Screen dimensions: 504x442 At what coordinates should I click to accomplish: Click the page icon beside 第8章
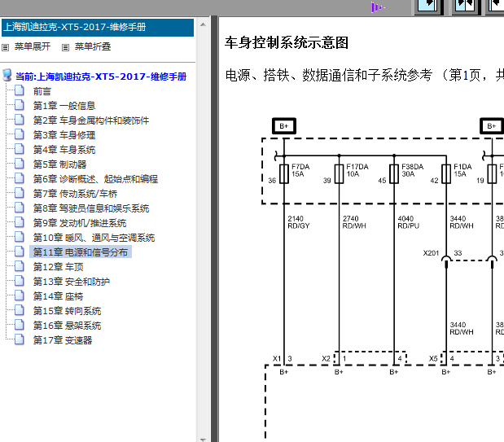click(20, 208)
